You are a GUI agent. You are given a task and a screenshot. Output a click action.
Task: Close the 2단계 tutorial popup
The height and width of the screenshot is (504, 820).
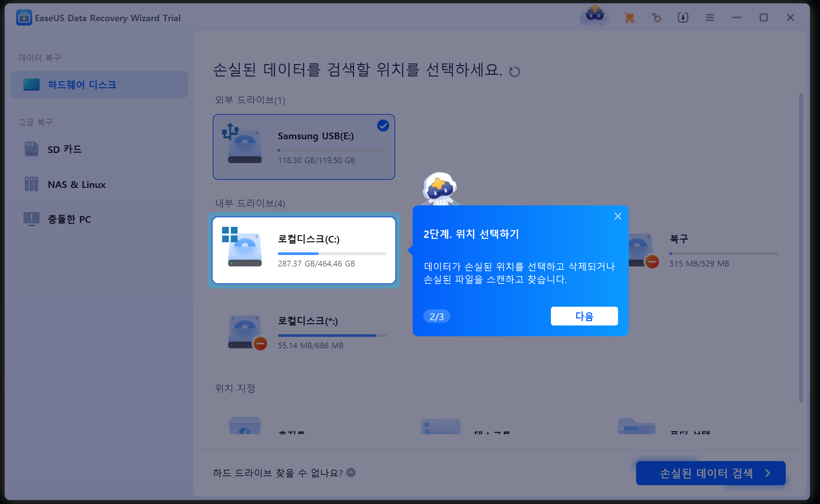click(x=618, y=216)
